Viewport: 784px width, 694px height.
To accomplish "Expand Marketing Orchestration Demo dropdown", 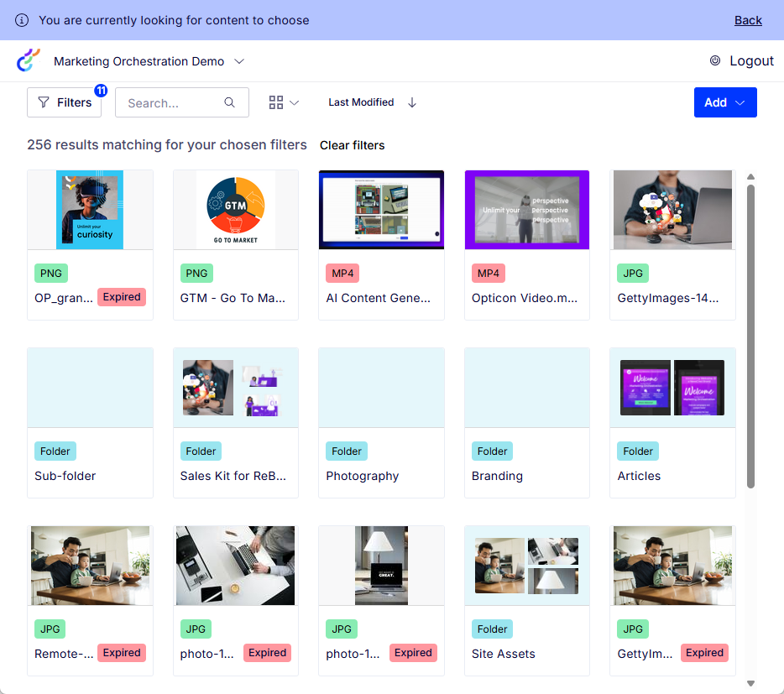I will pos(239,61).
